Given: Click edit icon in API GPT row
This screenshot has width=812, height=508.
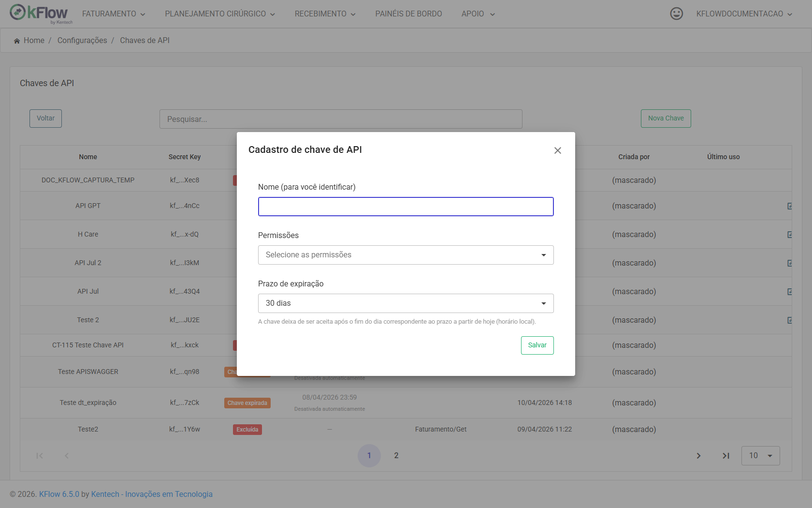Looking at the screenshot, I should tap(790, 206).
